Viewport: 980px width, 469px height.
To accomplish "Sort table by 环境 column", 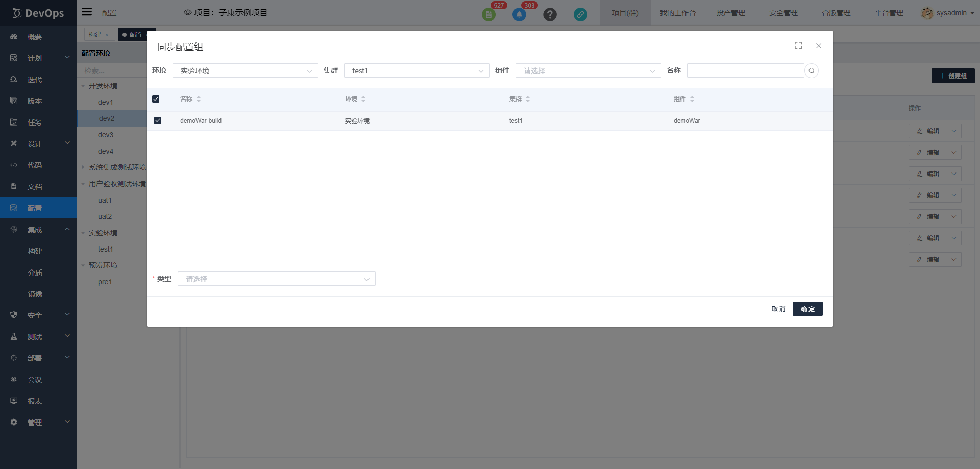I will [x=363, y=99].
